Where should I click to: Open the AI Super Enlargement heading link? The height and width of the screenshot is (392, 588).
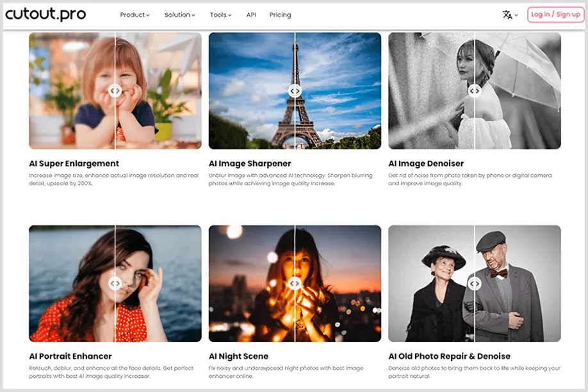point(74,163)
